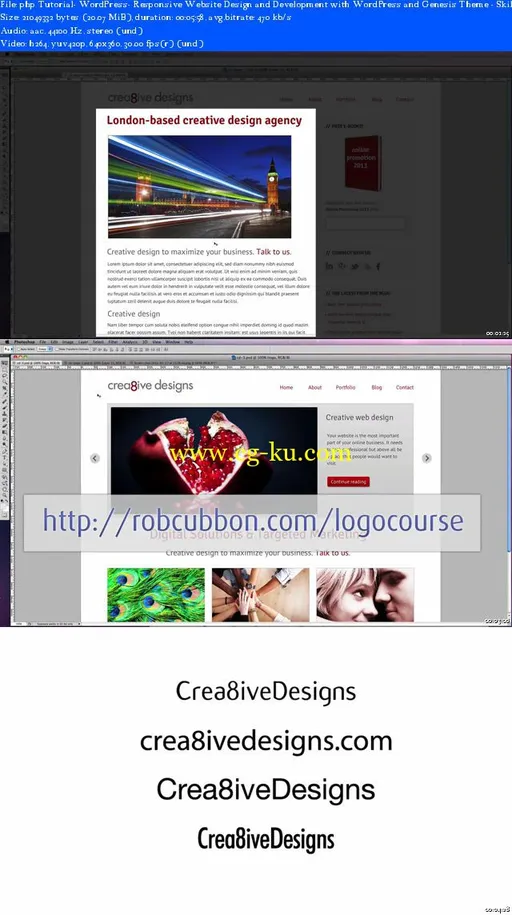Image resolution: width=512 pixels, height=915 pixels.
Task: Click Portfolio in the mockup navigation
Action: pyautogui.click(x=346, y=387)
